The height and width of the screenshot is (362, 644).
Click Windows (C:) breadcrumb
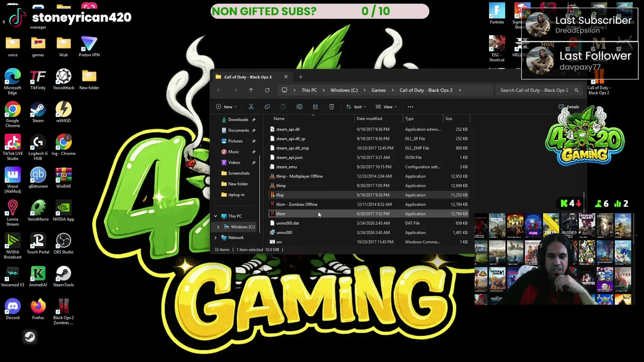(344, 90)
